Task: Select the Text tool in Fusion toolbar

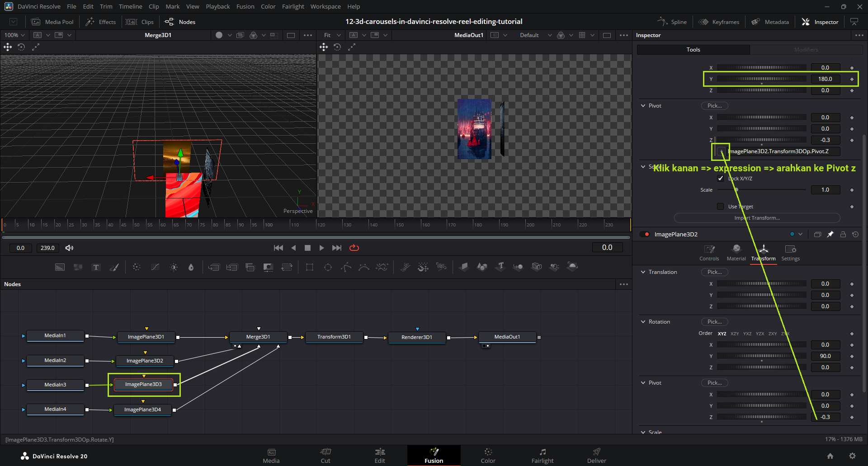Action: 96,267
